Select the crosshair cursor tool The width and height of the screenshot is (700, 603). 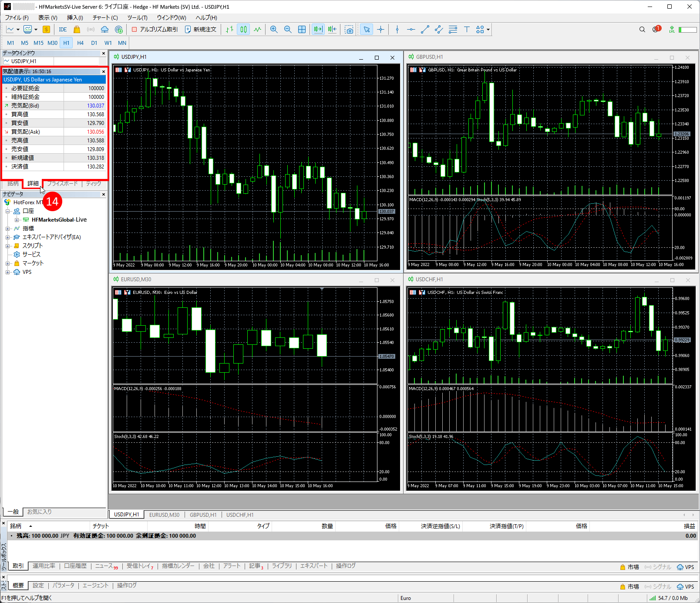[x=380, y=30]
